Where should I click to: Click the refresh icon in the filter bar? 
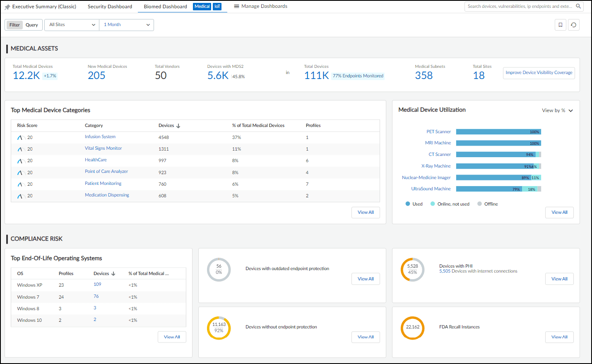[574, 25]
